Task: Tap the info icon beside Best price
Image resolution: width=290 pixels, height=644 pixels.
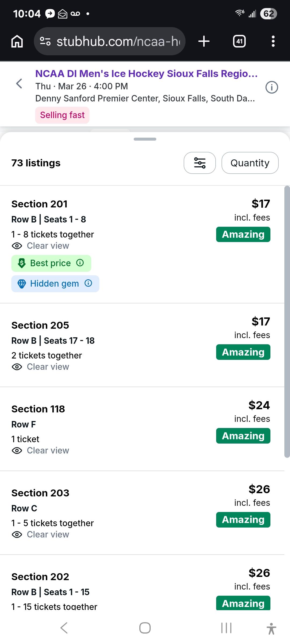Action: click(80, 263)
